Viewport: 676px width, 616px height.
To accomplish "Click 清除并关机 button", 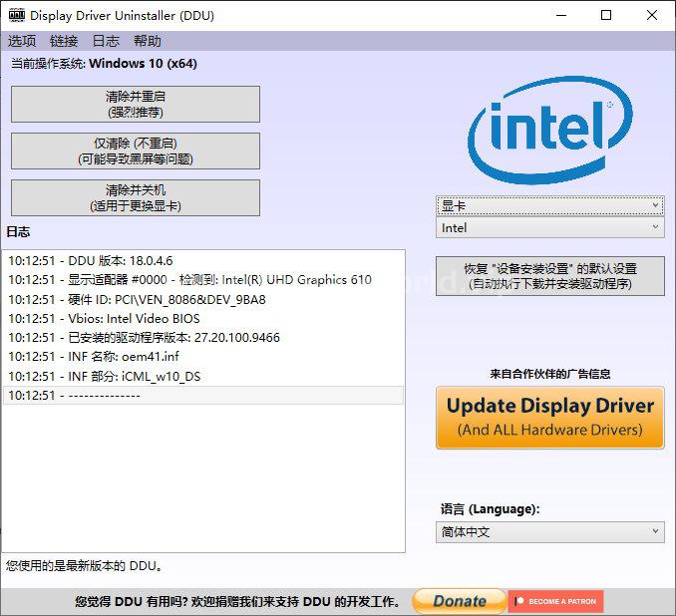I will [136, 198].
